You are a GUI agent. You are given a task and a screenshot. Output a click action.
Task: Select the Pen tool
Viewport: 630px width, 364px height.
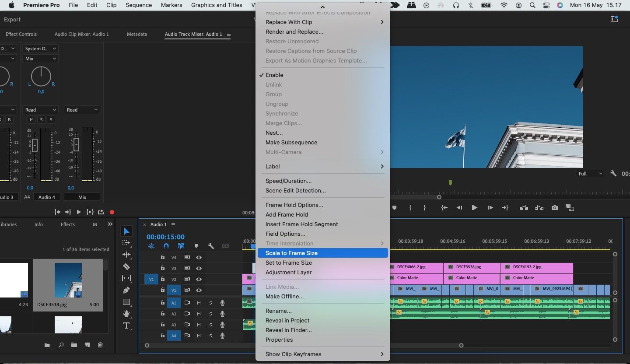pyautogui.click(x=126, y=290)
